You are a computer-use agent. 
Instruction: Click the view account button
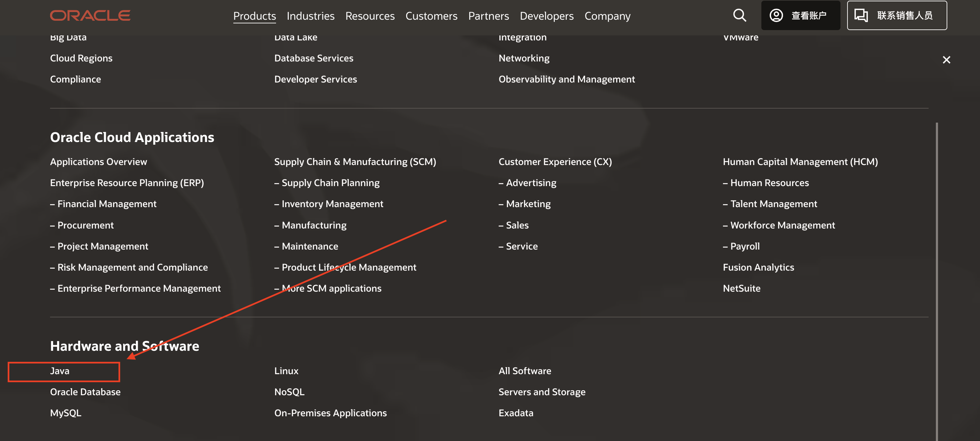(800, 15)
